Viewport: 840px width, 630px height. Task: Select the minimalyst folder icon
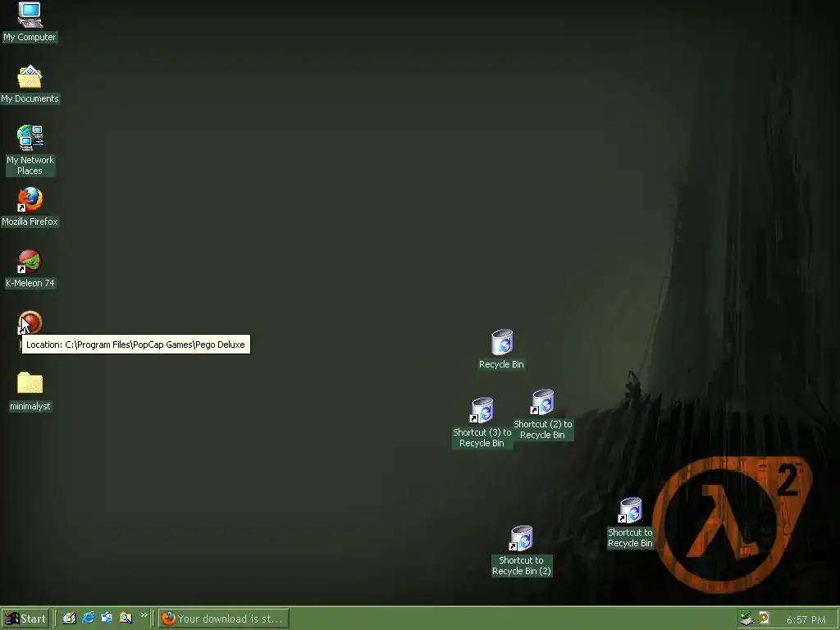click(30, 383)
